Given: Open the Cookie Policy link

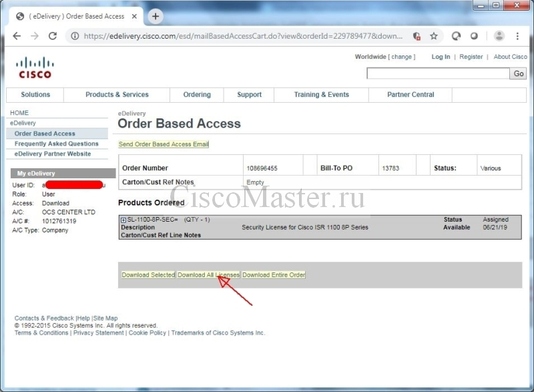Looking at the screenshot, I should [147, 333].
